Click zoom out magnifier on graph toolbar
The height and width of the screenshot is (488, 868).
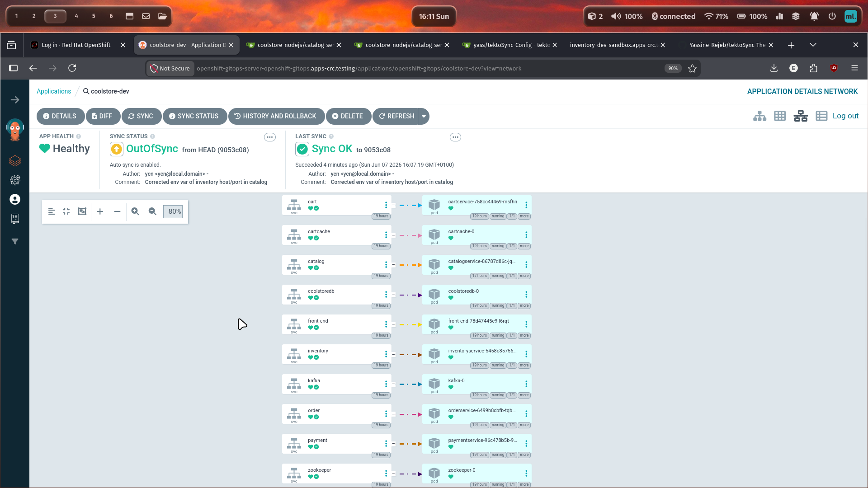pos(152,211)
